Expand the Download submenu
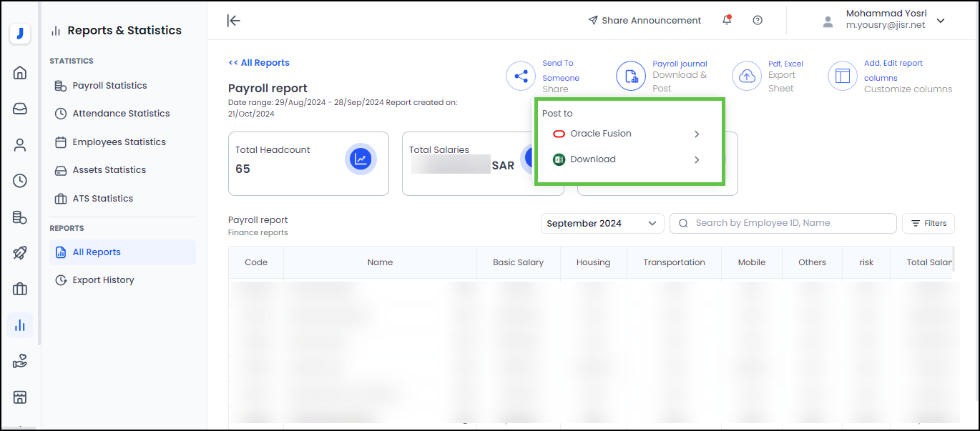 (697, 159)
